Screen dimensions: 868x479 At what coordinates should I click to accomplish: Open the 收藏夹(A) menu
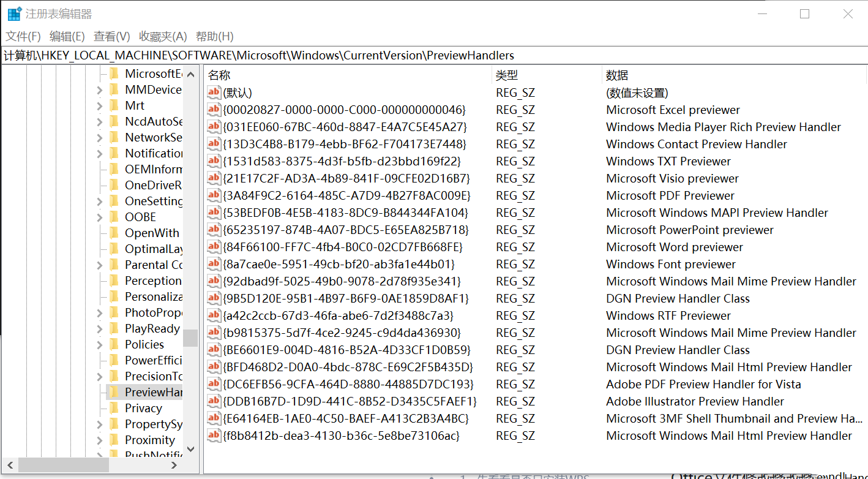(x=162, y=36)
